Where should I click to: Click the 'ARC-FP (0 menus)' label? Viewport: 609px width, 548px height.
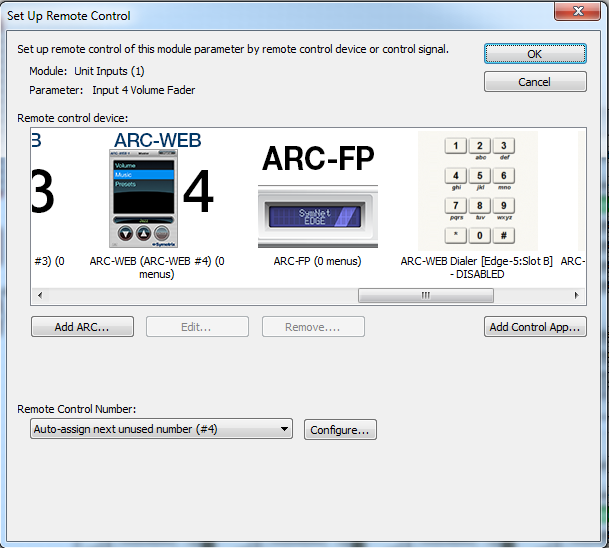[317, 261]
